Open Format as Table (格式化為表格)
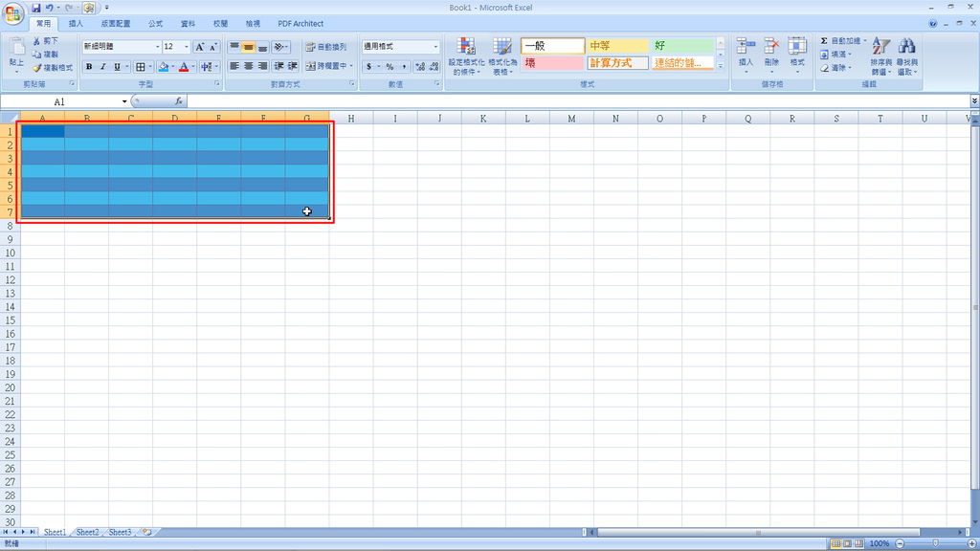This screenshot has height=551, width=980. [x=502, y=56]
